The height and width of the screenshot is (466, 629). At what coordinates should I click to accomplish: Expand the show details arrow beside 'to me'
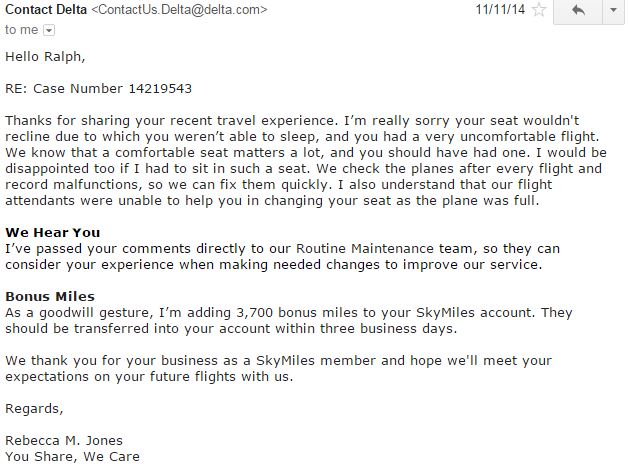[x=50, y=31]
